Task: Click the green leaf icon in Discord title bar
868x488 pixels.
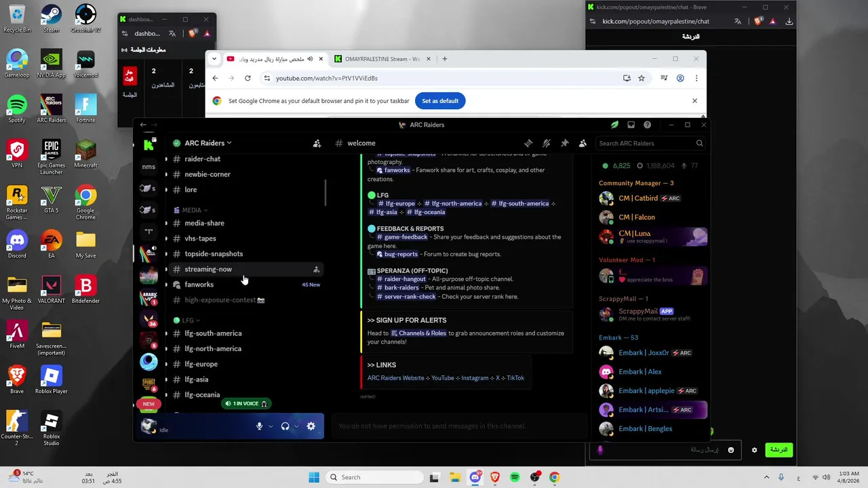Action: [x=614, y=125]
